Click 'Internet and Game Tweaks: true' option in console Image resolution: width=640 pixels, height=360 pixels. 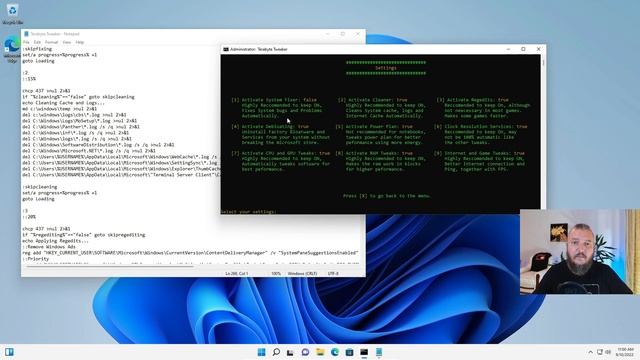coord(480,153)
